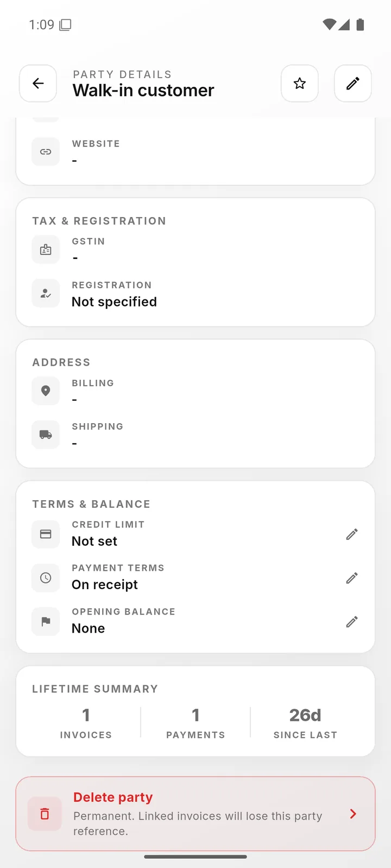Screen dimensions: 391x868
Task: Mark party as favorite with star
Action: point(300,84)
